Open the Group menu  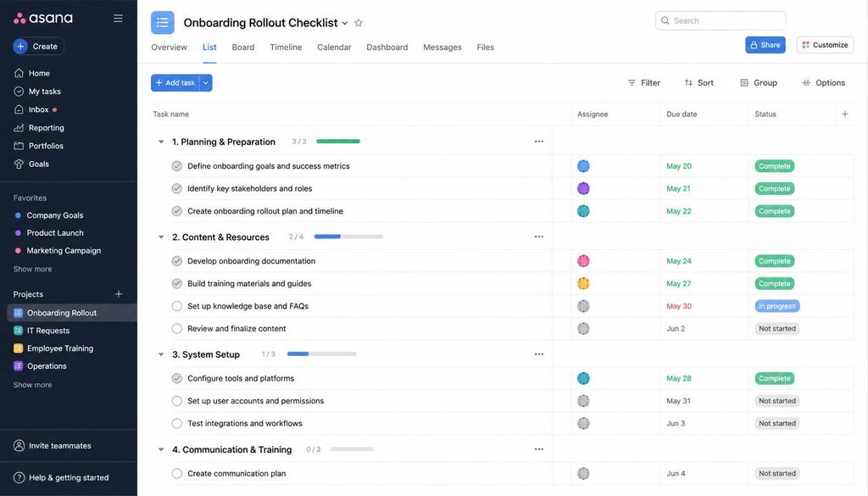point(759,83)
